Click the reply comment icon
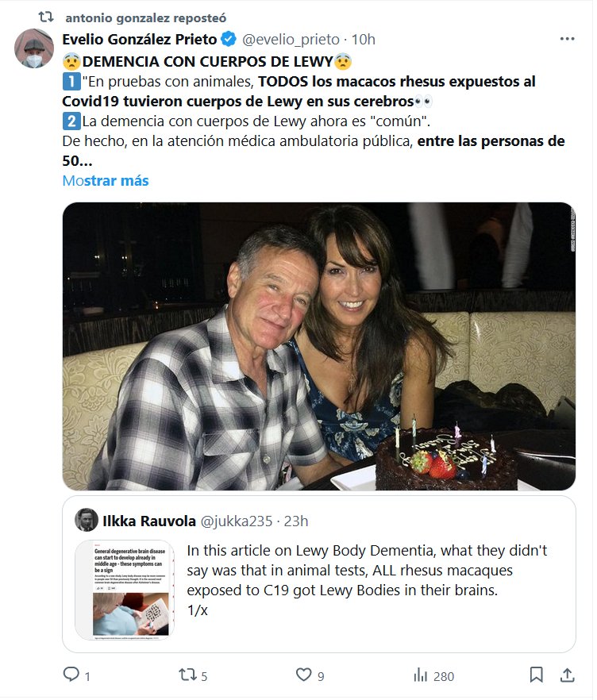The width and height of the screenshot is (597, 700). click(x=71, y=675)
